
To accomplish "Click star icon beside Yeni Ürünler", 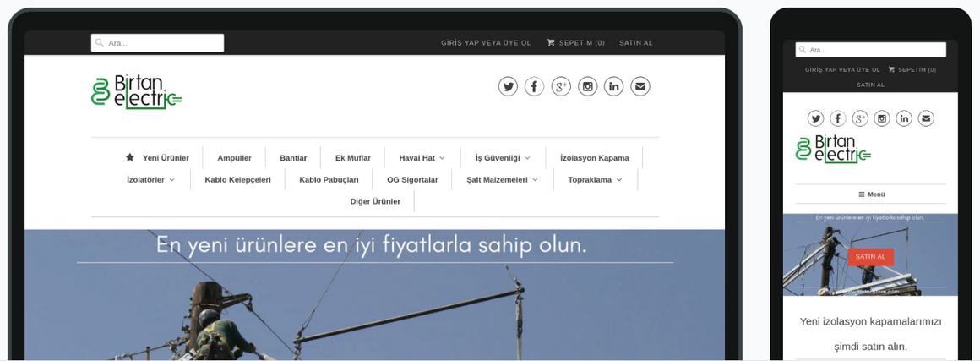I will click(130, 157).
